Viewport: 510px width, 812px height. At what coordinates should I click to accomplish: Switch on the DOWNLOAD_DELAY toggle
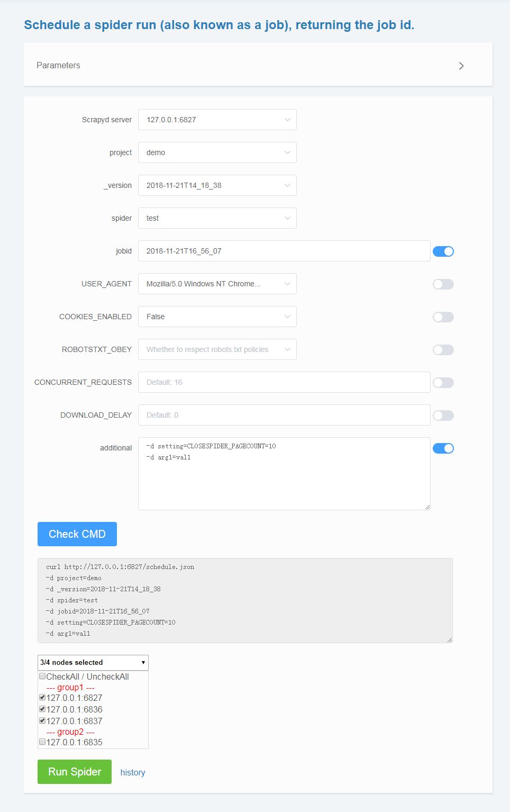click(x=443, y=416)
